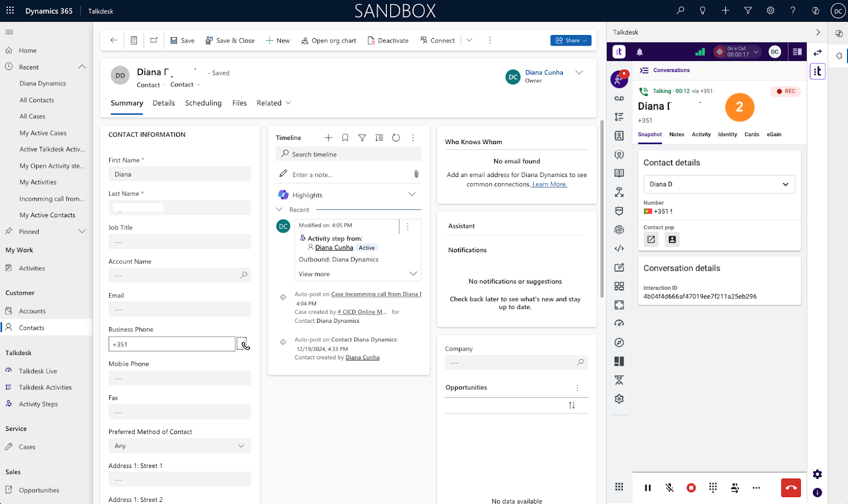848x504 pixels.
Task: Click Save & Close button
Action: click(230, 40)
